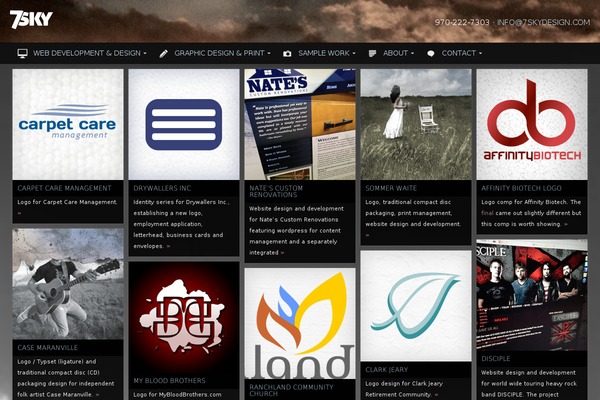Image resolution: width=600 pixels, height=400 pixels.
Task: Click read-more arrow under Carpet Care Management description
Action: click(x=19, y=213)
